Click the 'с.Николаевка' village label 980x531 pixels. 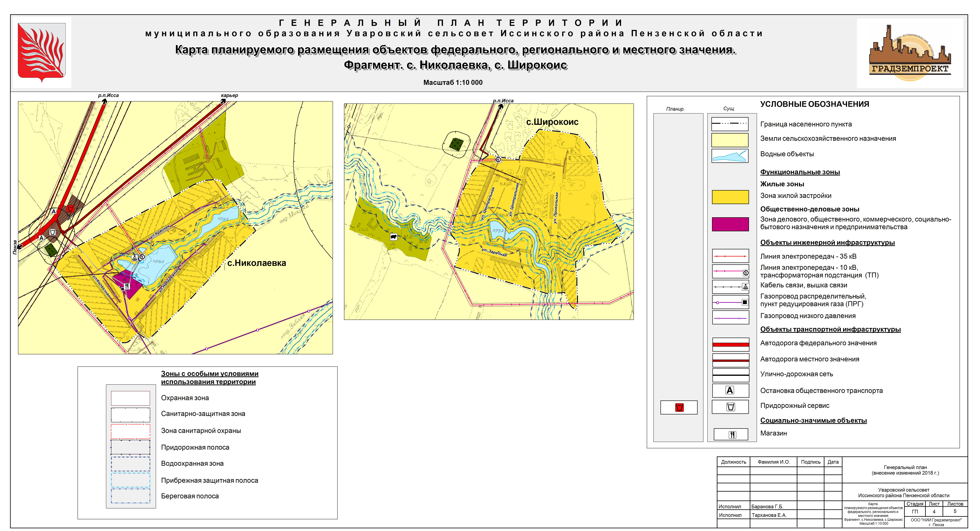coord(256,263)
